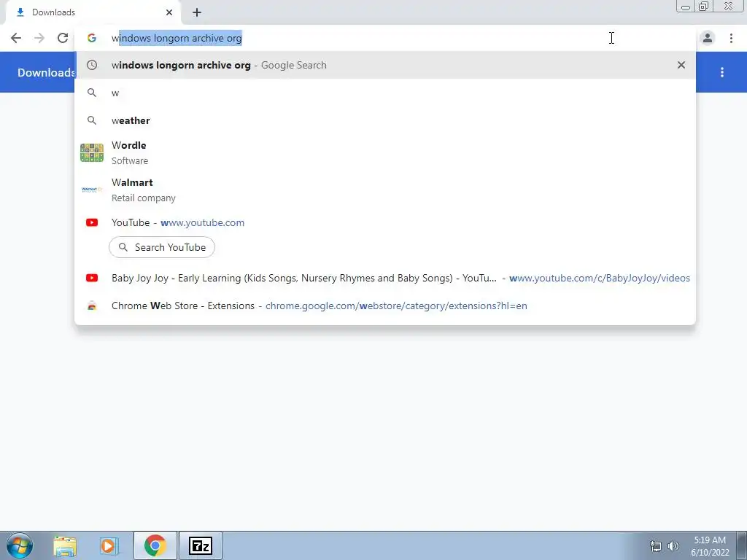747x560 pixels.
Task: Restore down the Chrome window
Action: click(x=703, y=6)
